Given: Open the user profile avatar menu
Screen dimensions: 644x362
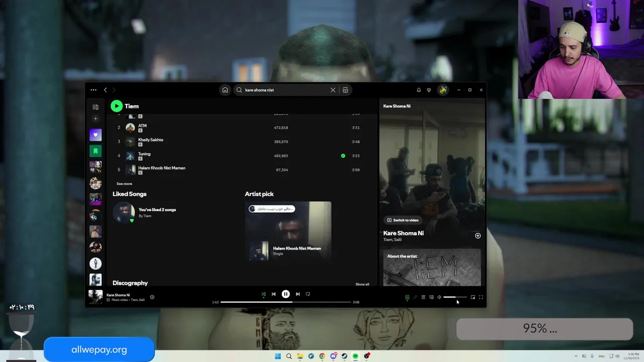Looking at the screenshot, I should 443,90.
